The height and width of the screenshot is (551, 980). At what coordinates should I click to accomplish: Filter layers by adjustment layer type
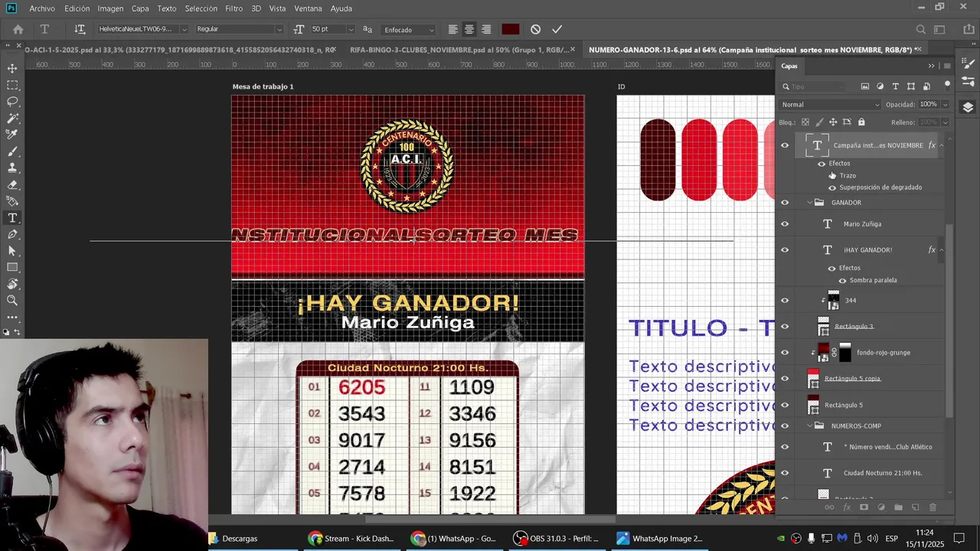[x=880, y=86]
